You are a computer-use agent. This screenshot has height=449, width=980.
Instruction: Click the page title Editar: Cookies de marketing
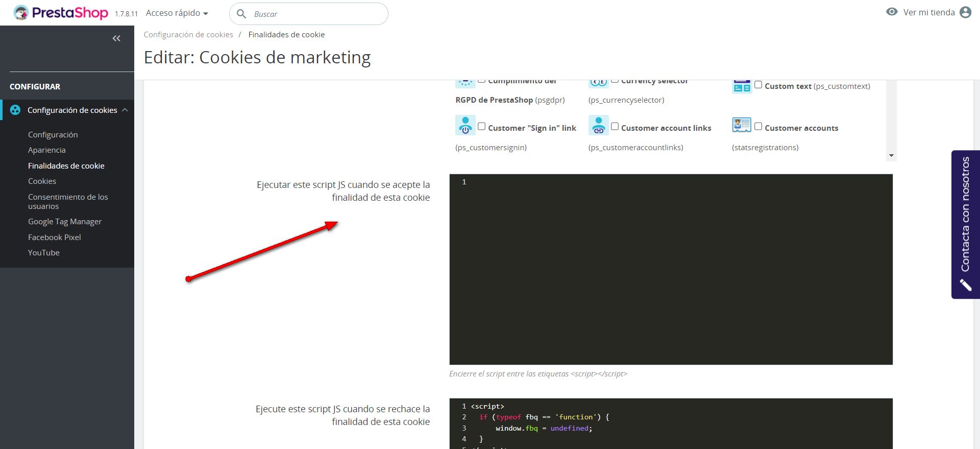click(x=257, y=57)
